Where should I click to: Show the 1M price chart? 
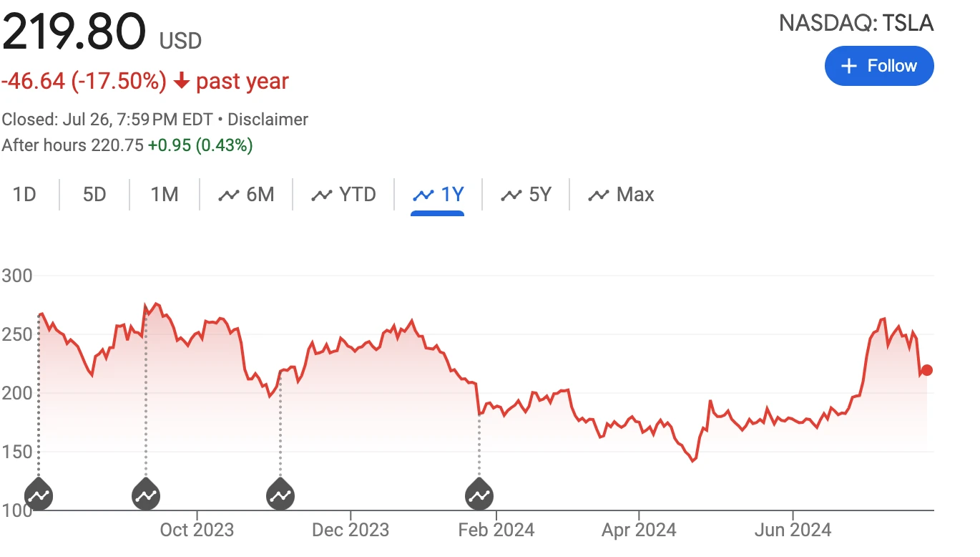click(x=165, y=195)
